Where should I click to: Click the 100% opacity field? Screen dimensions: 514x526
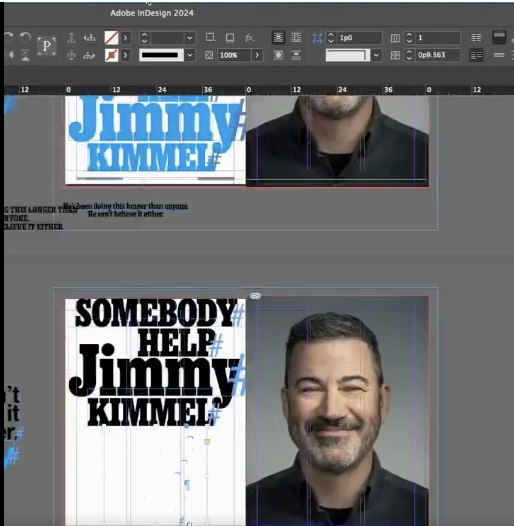coord(234,55)
